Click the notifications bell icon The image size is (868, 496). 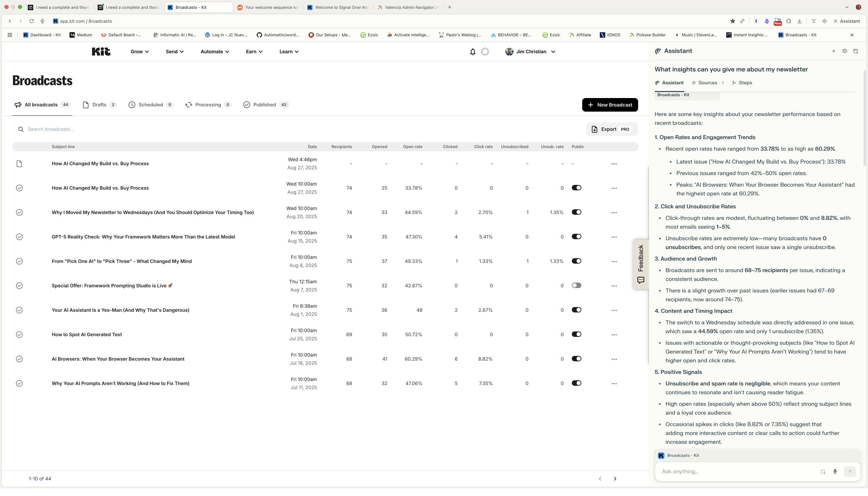pos(472,52)
